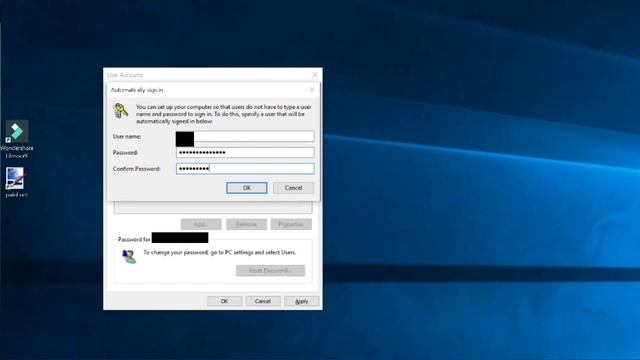This screenshot has width=640, height=360.
Task: Click the Add button in User Accounts
Action: 201,224
